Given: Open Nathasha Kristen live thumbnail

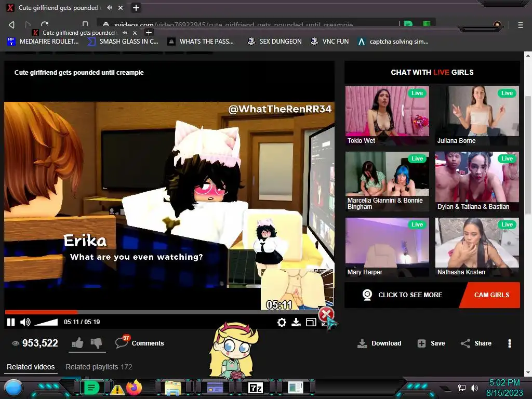Looking at the screenshot, I should [x=477, y=247].
